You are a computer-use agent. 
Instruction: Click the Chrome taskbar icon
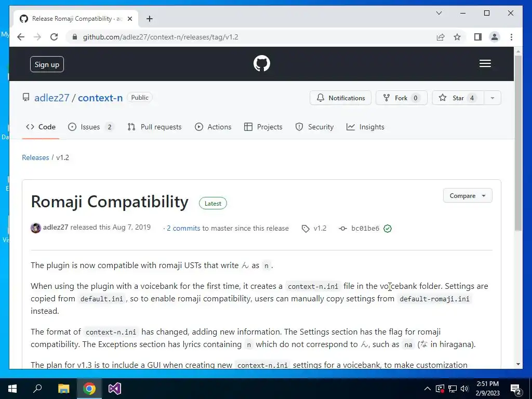[89, 389]
